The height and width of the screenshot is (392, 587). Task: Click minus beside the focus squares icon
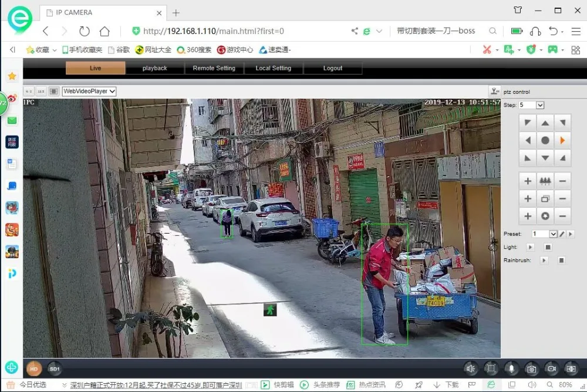(562, 199)
